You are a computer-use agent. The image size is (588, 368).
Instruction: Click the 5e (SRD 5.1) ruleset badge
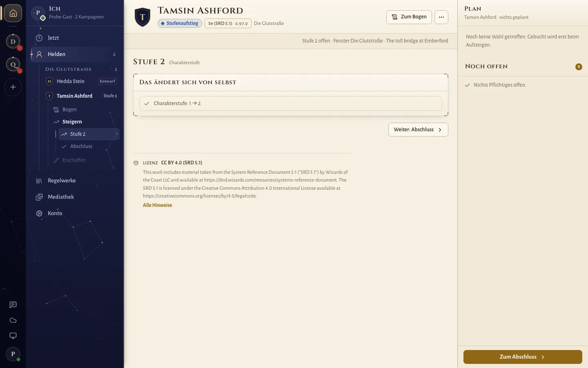[x=228, y=23]
